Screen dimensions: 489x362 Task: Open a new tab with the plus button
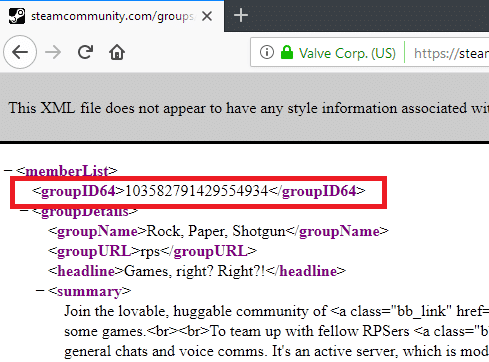pos(241,16)
